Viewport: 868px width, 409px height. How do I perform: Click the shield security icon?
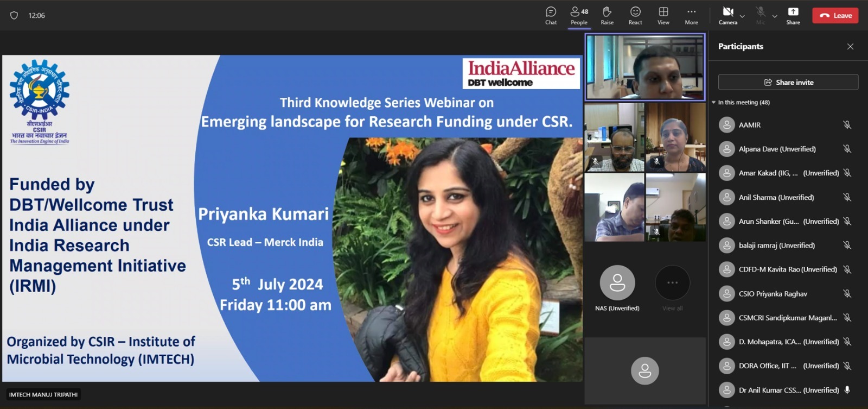(14, 15)
